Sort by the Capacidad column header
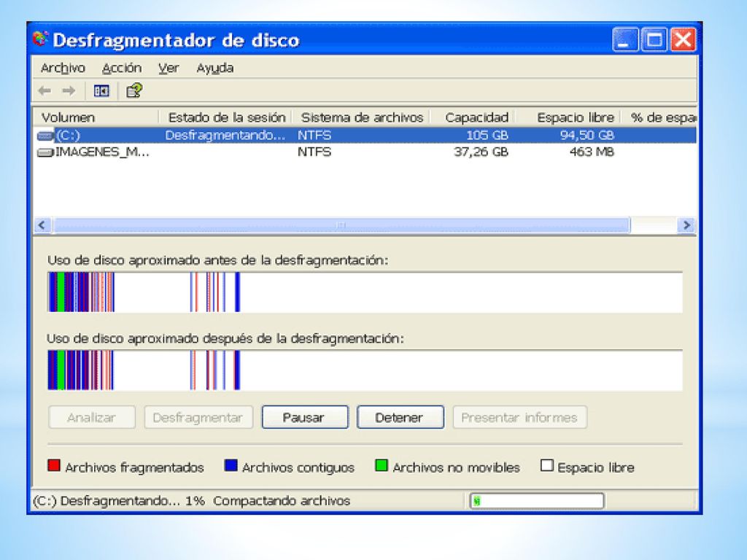Screen dimensions: 747x560 473,117
